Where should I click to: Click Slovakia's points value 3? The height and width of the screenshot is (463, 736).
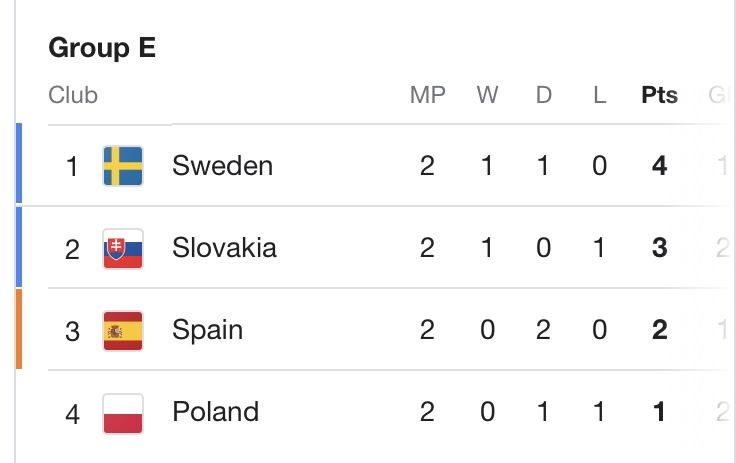(x=659, y=248)
